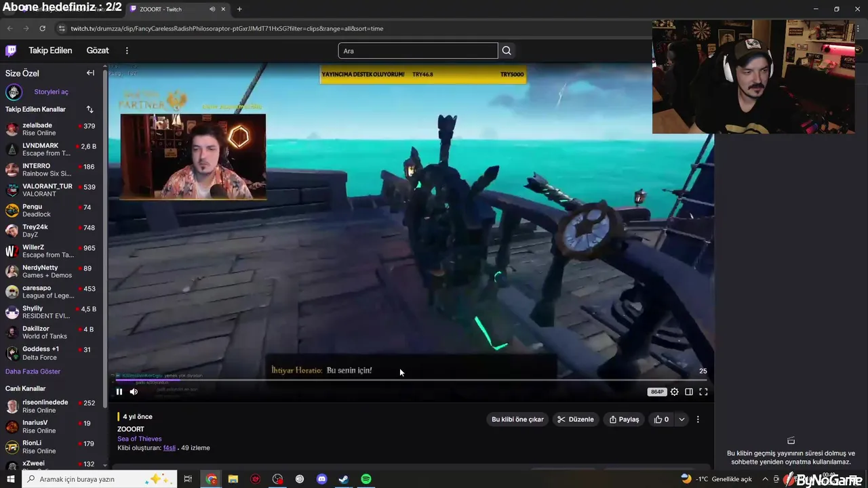Open clip creator f4sli link

[170, 448]
